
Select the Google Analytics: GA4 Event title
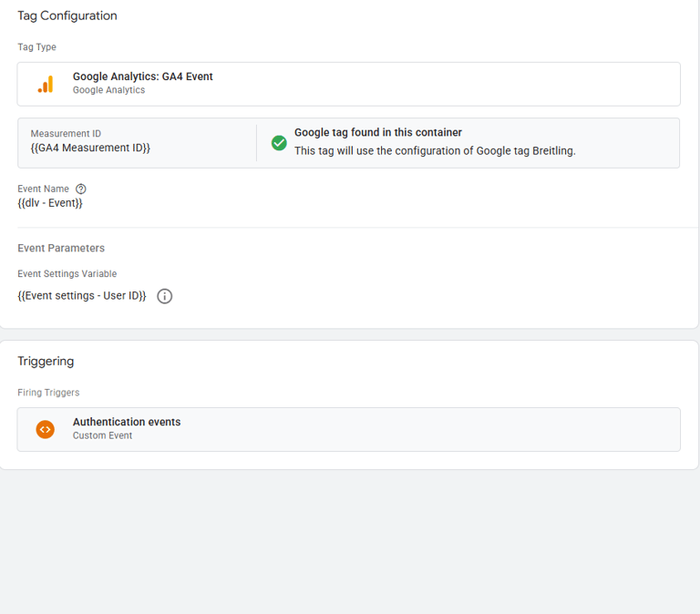142,77
